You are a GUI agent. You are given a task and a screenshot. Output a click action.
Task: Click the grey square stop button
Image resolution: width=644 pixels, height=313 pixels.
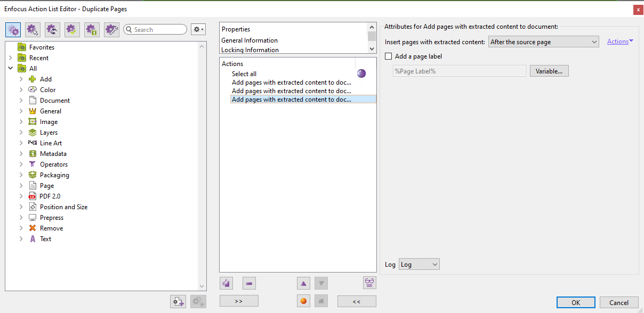[x=321, y=301]
